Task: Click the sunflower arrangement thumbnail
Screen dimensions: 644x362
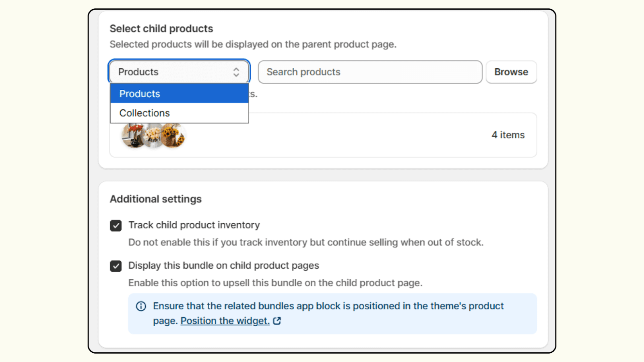Action: (173, 136)
